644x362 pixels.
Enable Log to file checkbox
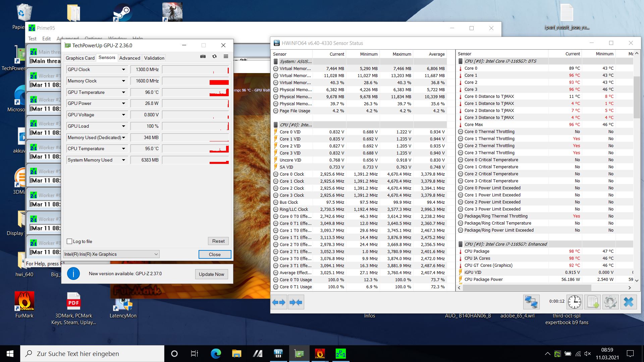[70, 241]
